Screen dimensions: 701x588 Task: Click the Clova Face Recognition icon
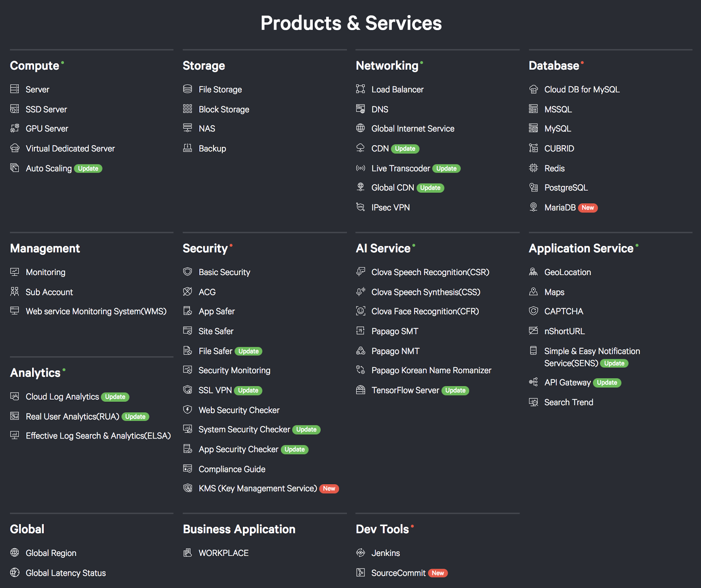(360, 311)
